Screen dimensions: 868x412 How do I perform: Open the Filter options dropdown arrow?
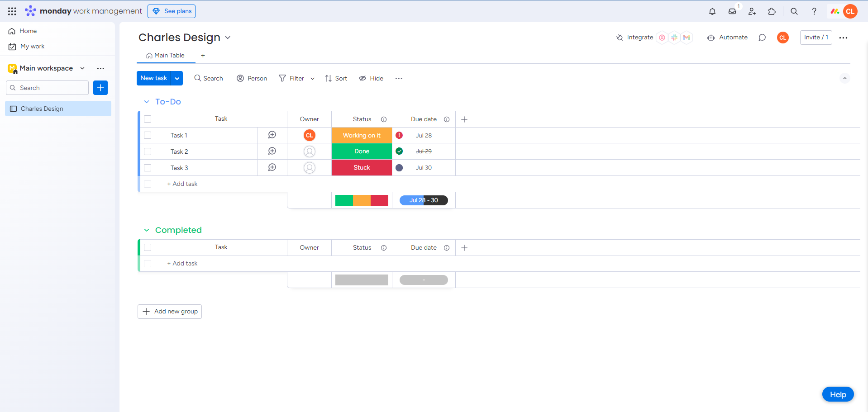click(x=312, y=79)
